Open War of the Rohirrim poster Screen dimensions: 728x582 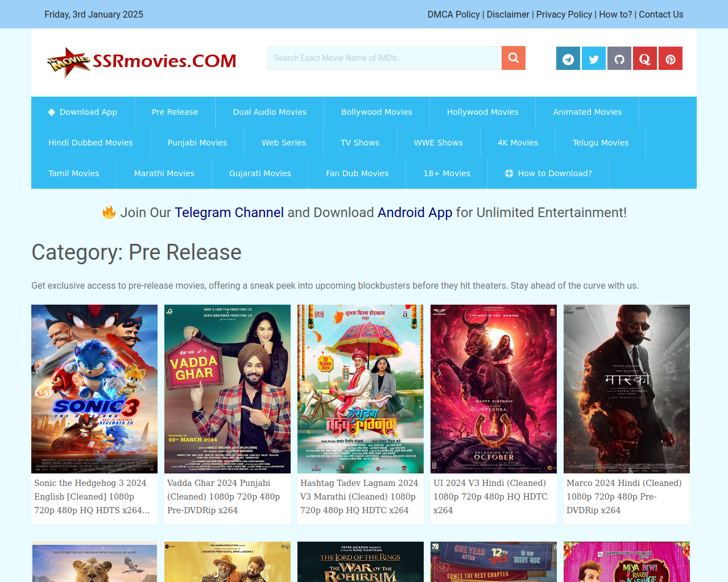361,562
